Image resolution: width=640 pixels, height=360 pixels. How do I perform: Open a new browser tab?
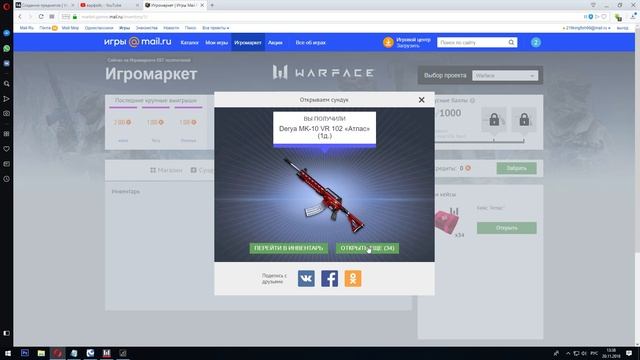coord(212,5)
